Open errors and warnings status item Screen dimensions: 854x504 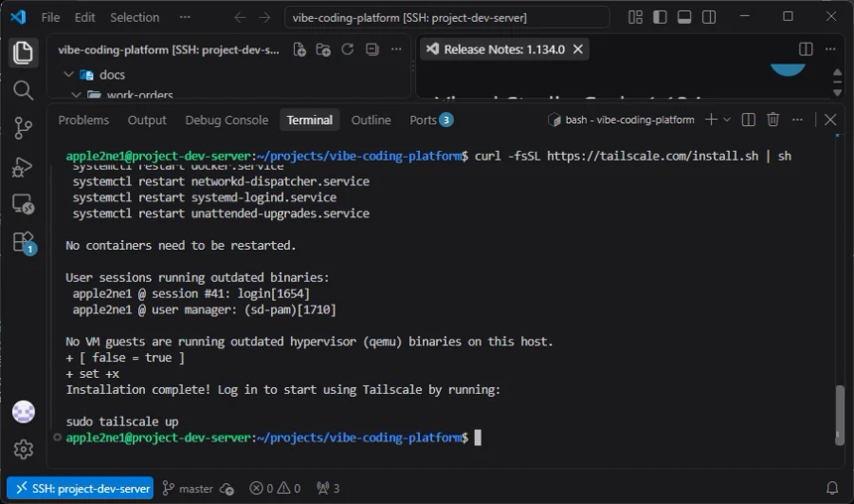click(x=275, y=488)
